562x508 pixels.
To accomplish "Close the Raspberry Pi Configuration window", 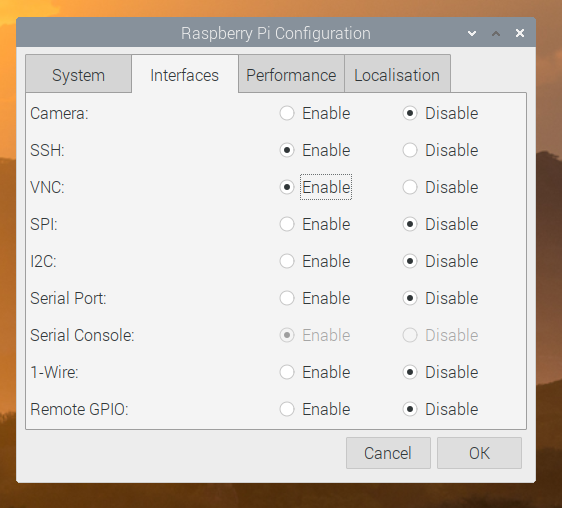I will [x=520, y=33].
